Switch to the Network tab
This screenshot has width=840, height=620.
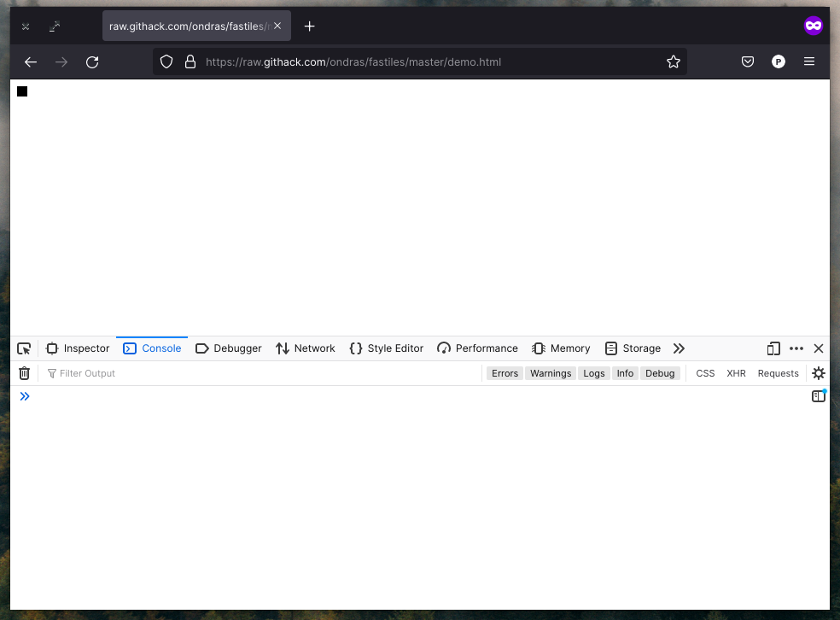click(x=306, y=348)
